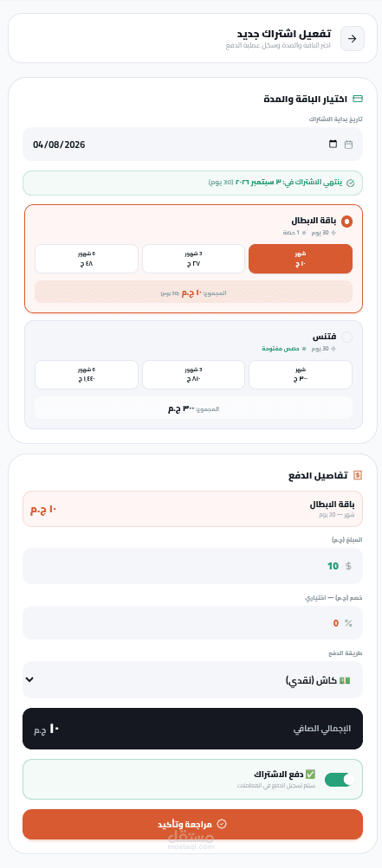This screenshot has width=382, height=868.
Task: Click the check-circle icon in subscription end notice
Action: 351,183
